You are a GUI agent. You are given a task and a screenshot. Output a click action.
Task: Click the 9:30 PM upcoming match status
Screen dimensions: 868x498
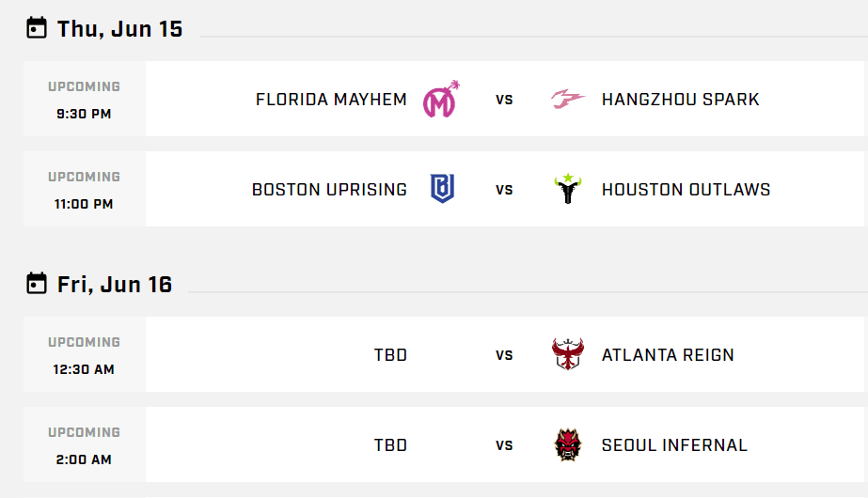coord(85,100)
